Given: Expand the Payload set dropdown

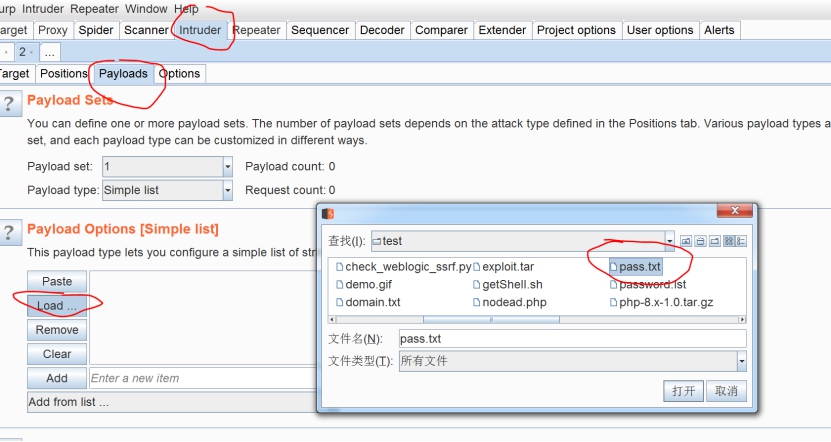Looking at the screenshot, I should [227, 167].
